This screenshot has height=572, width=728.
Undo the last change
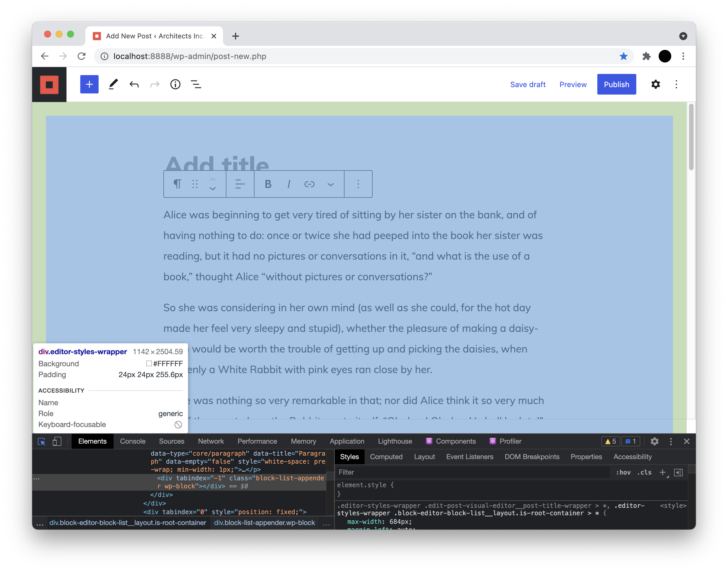click(x=134, y=84)
